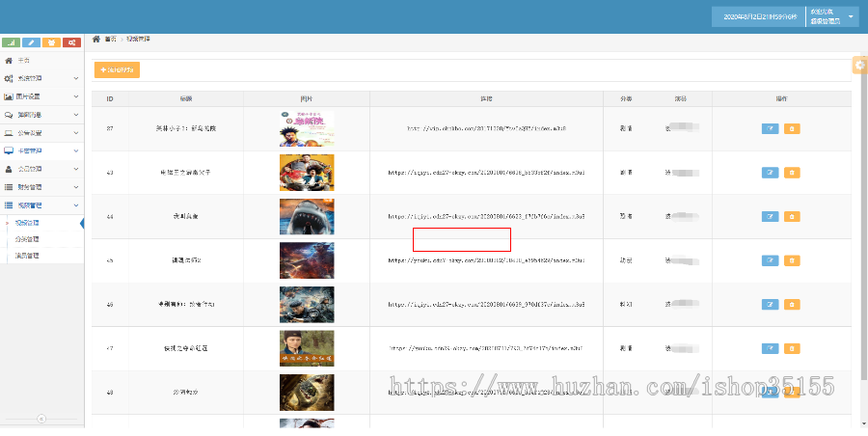
Task: Collapse the video management sidebar menu
Action: point(41,205)
